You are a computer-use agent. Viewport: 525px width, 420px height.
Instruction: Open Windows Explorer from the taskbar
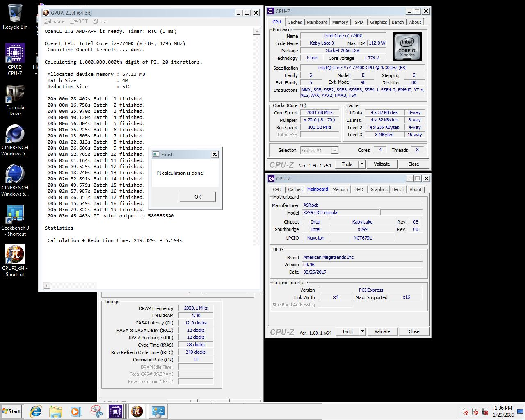coord(56,411)
